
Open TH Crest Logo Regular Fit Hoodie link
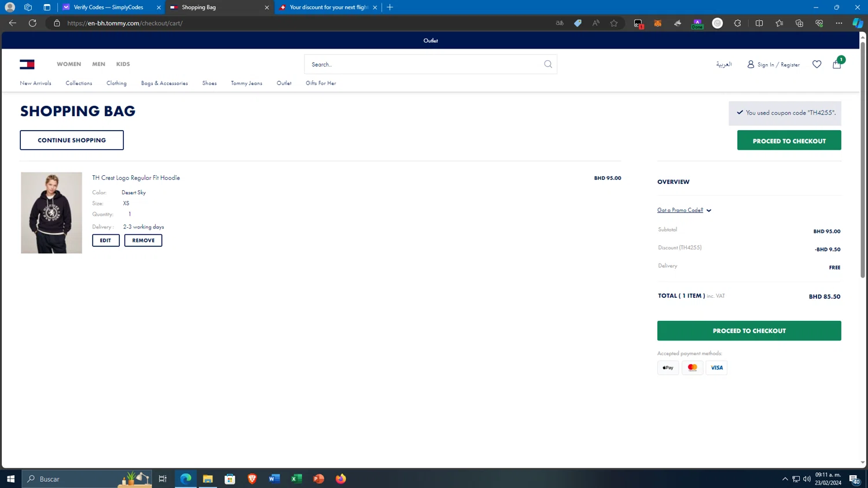[136, 178]
